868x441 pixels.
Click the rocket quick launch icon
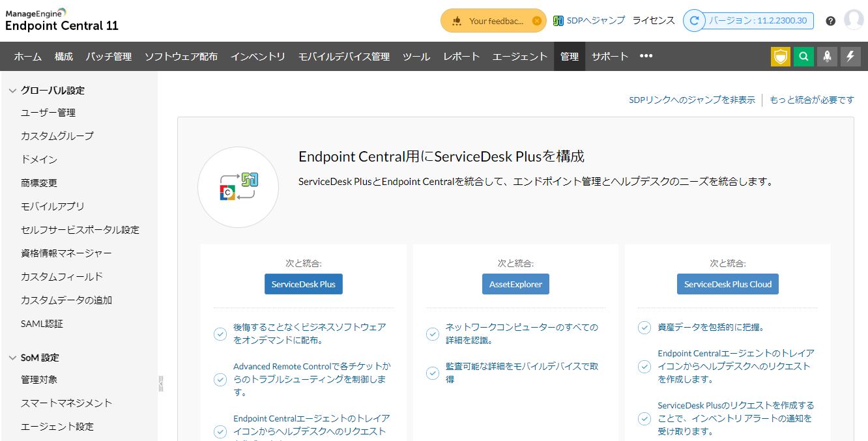[827, 57]
